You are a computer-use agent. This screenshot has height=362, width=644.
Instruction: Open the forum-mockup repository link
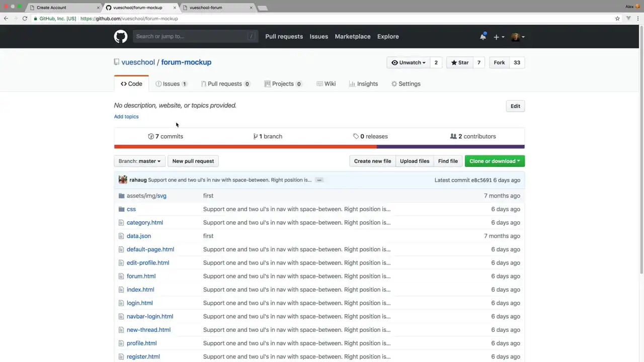click(186, 62)
